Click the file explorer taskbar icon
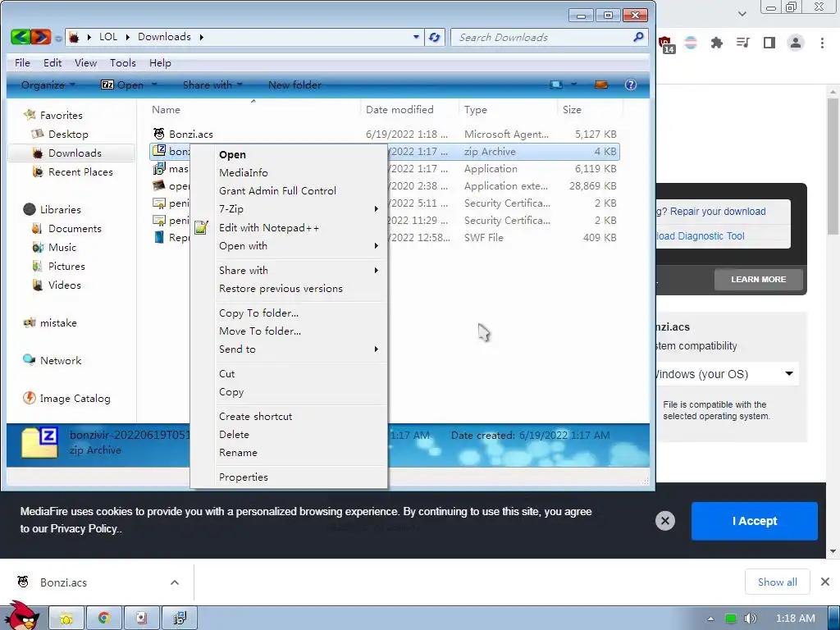 (66, 618)
